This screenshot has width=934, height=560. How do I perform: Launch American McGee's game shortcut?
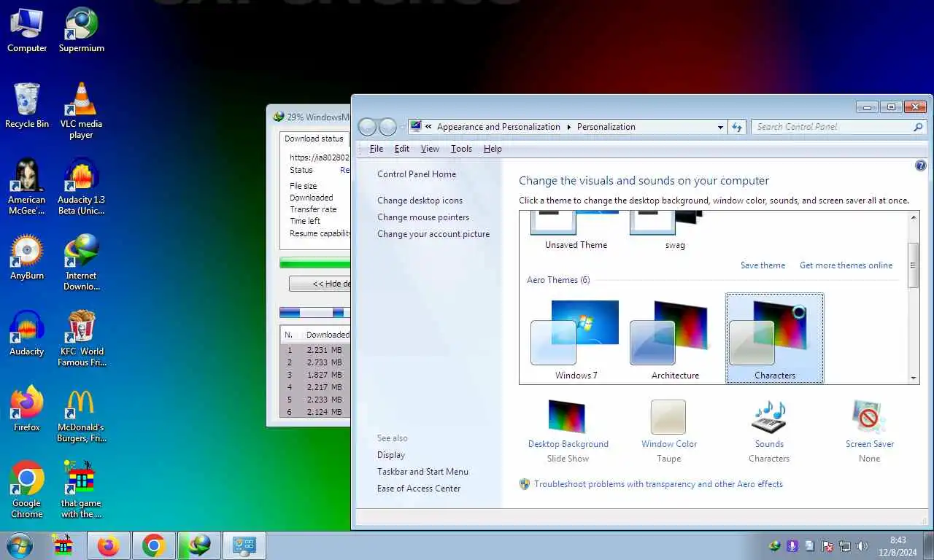[27, 187]
